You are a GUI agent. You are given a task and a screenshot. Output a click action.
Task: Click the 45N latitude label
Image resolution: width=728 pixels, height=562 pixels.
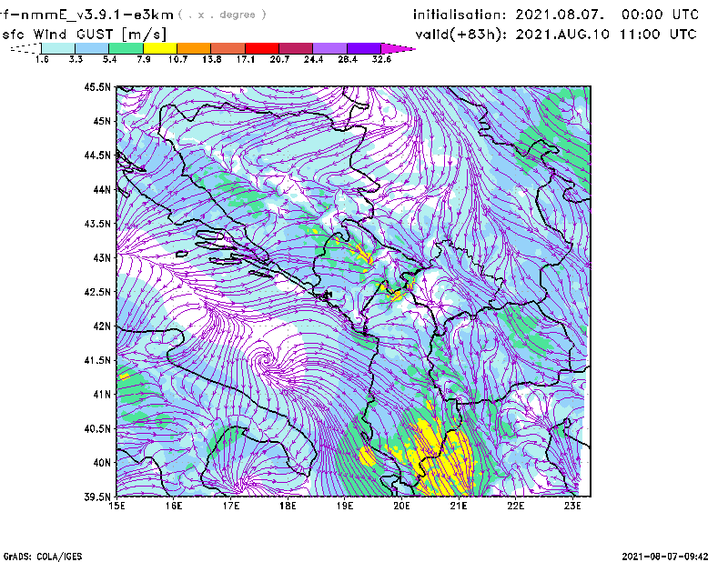pyautogui.click(x=102, y=121)
